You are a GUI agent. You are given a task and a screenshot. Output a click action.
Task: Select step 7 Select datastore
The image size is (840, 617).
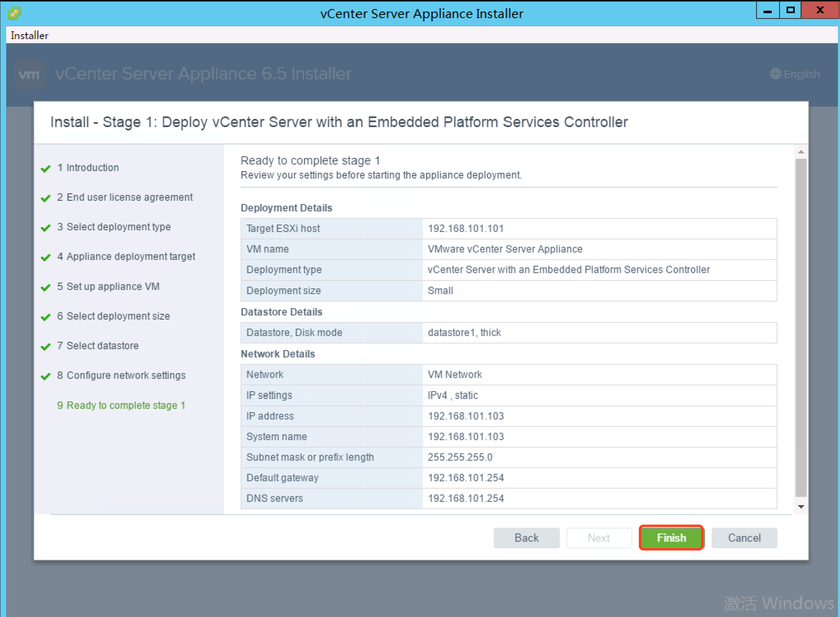pyautogui.click(x=98, y=346)
